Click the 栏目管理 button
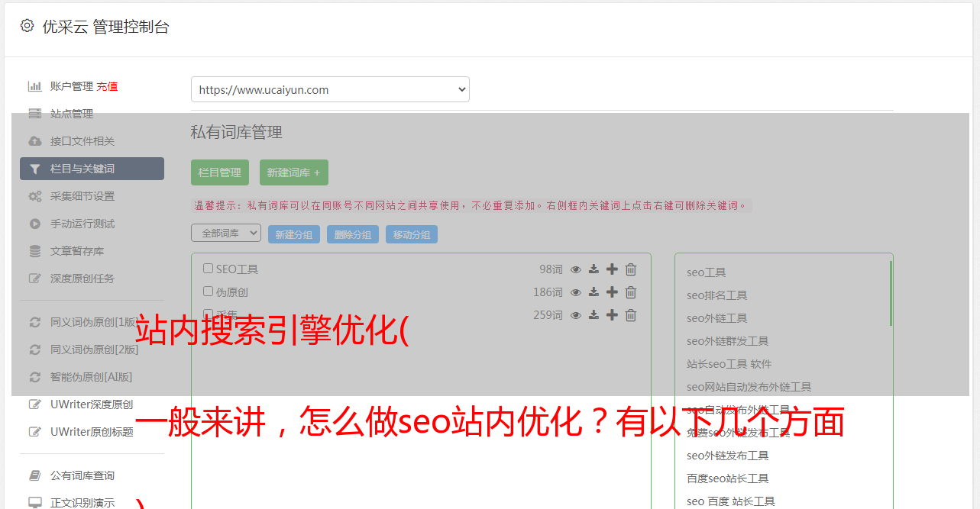Viewport: 980px width, 509px height. pos(220,172)
